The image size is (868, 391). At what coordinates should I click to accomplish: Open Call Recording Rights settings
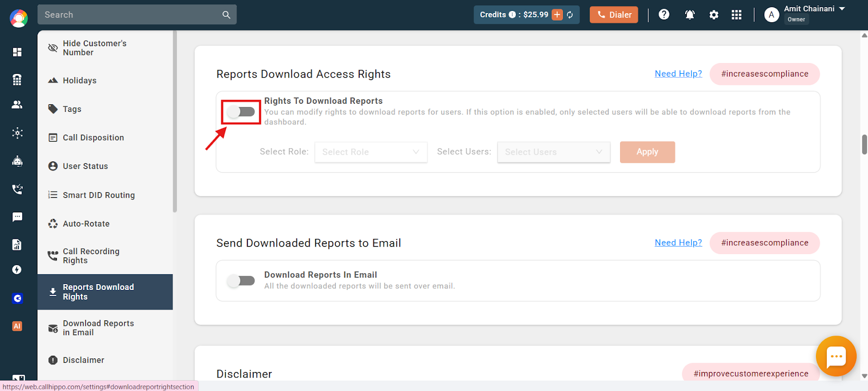click(x=105, y=256)
